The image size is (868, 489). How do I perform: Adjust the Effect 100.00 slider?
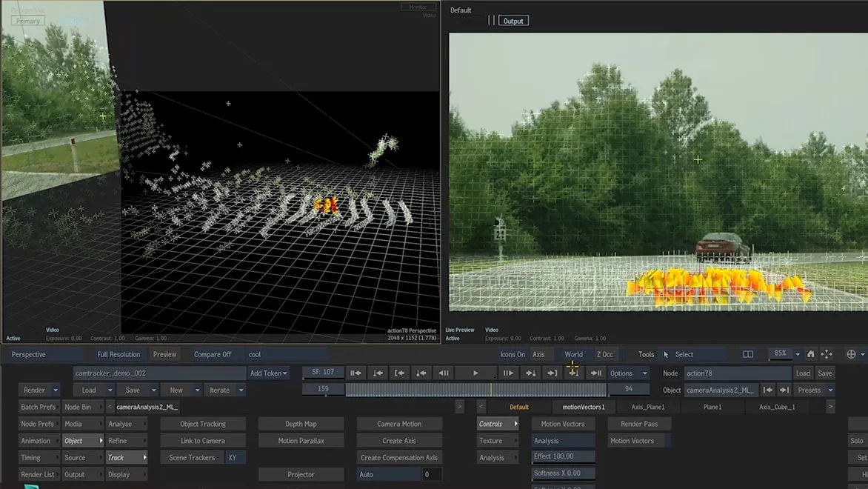click(563, 457)
